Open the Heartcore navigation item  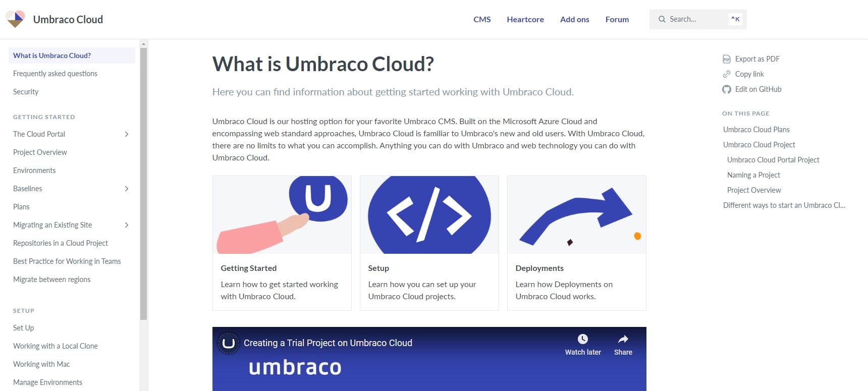525,19
